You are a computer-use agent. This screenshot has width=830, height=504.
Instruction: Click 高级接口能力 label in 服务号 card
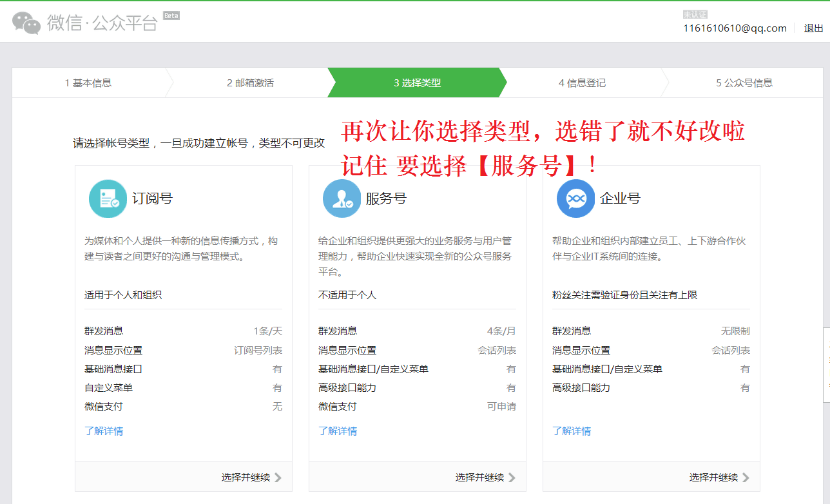click(347, 388)
